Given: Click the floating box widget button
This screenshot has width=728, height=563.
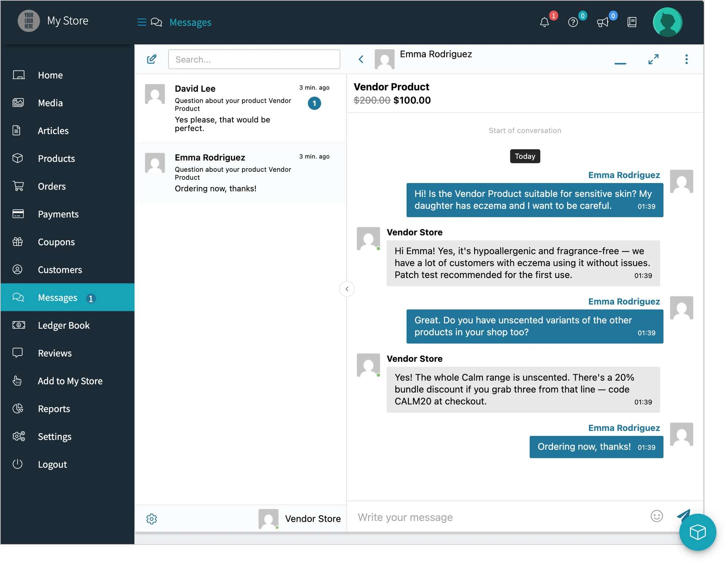Looking at the screenshot, I should pos(697,532).
